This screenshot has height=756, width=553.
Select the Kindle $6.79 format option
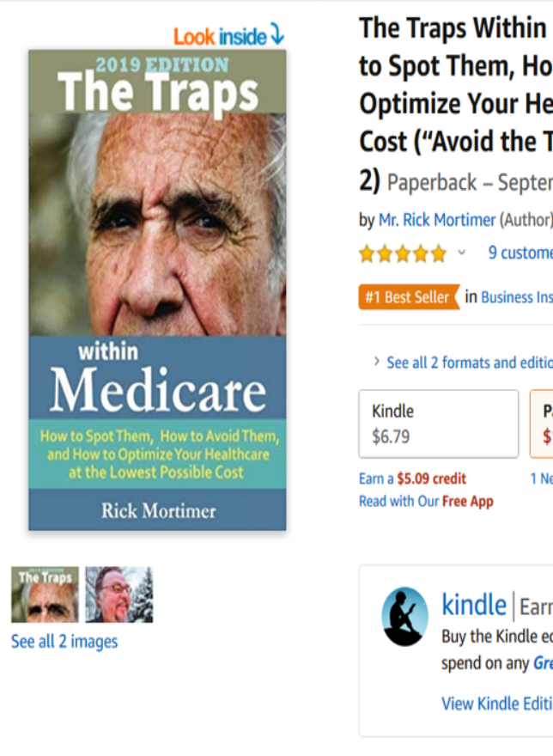[x=438, y=424]
